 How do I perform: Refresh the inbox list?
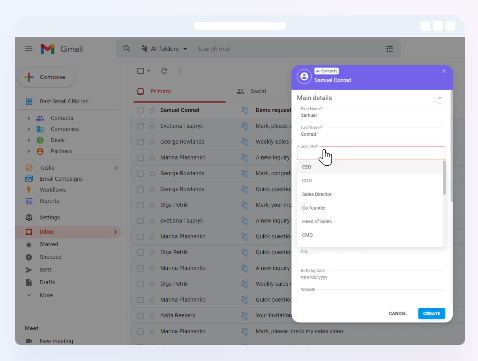tap(164, 71)
